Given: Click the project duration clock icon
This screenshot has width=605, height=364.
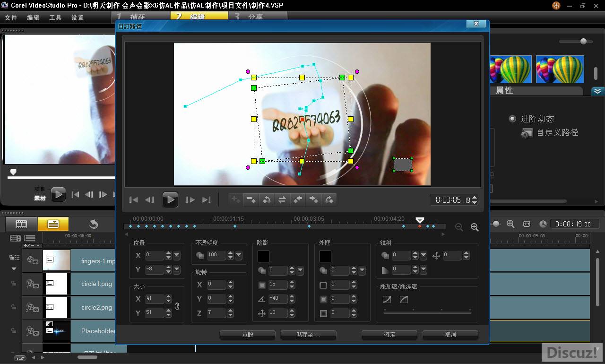Looking at the screenshot, I should click(543, 224).
